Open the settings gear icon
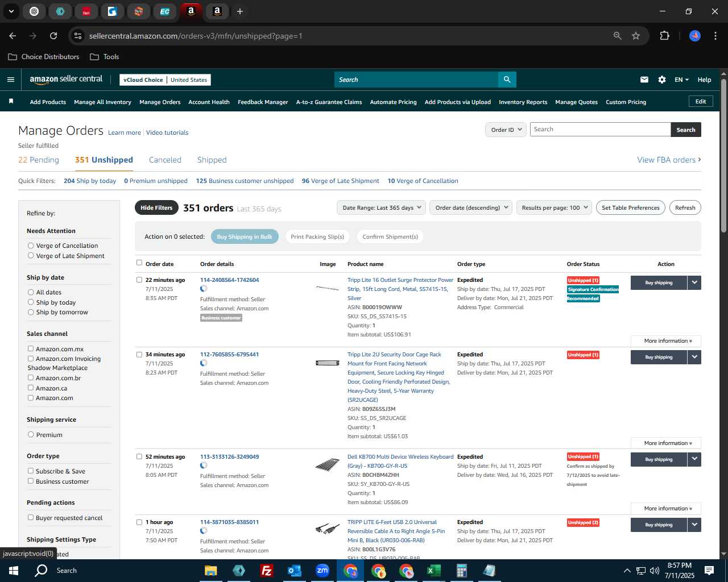 [x=662, y=80]
